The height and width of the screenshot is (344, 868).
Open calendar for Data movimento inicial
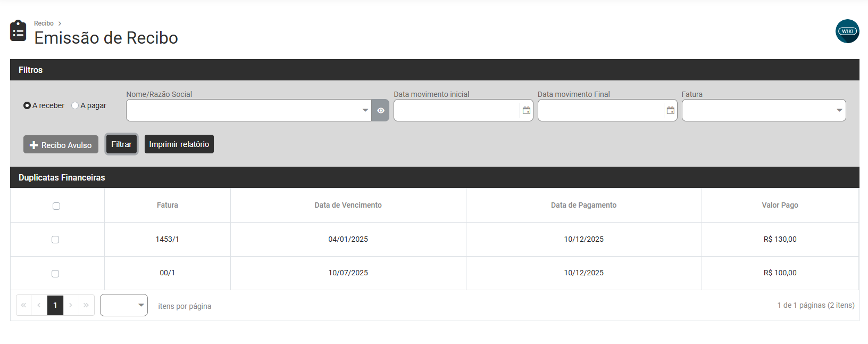click(526, 111)
